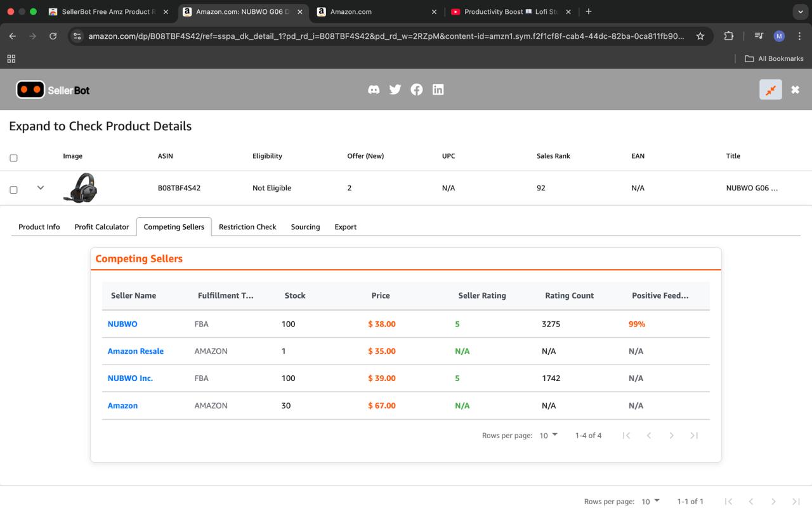
Task: Open the Sourcing tab
Action: pyautogui.click(x=305, y=227)
